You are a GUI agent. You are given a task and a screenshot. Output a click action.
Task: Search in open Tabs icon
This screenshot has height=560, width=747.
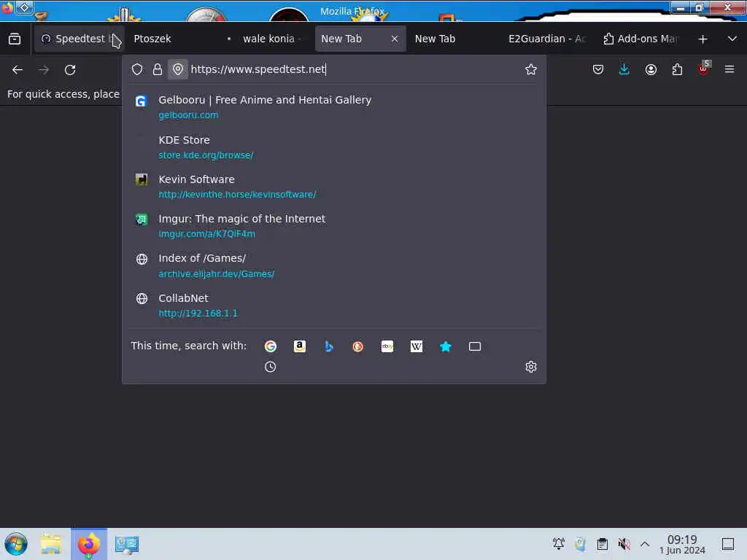pos(474,346)
